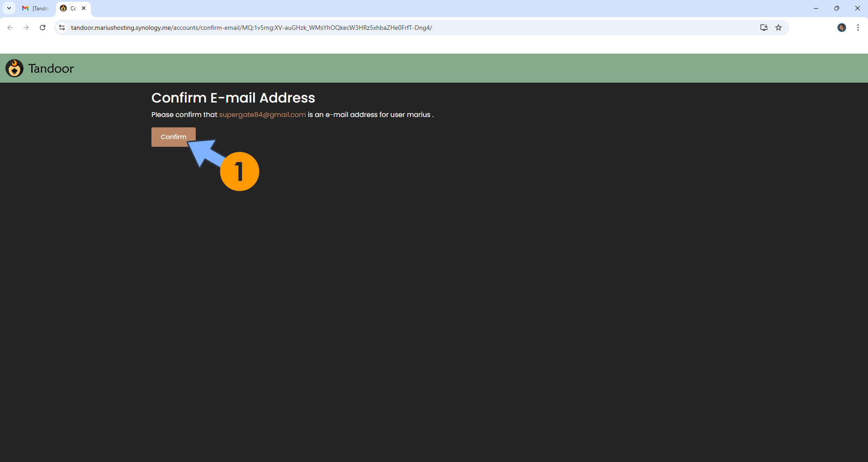This screenshot has height=462, width=868.
Task: Go back to the previous page
Action: coord(10,28)
